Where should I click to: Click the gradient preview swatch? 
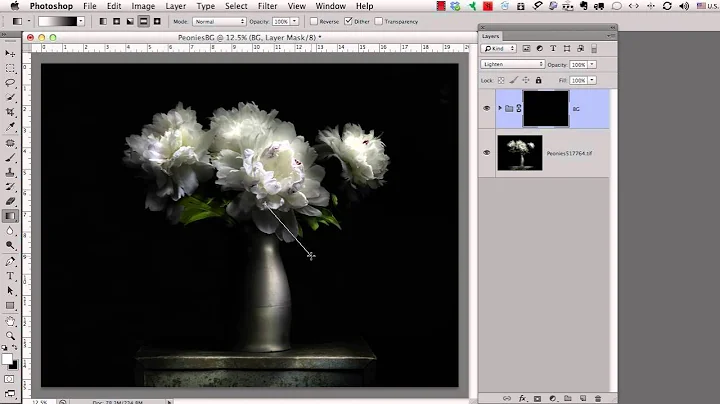(59, 21)
